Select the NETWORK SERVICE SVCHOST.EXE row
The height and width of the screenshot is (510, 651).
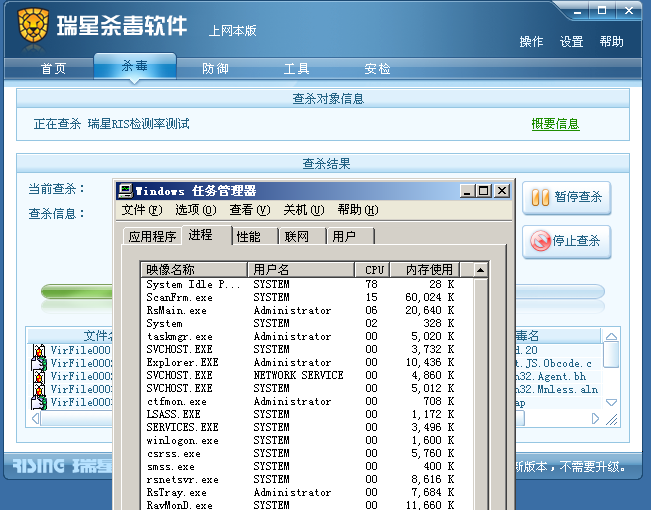[x=307, y=375]
